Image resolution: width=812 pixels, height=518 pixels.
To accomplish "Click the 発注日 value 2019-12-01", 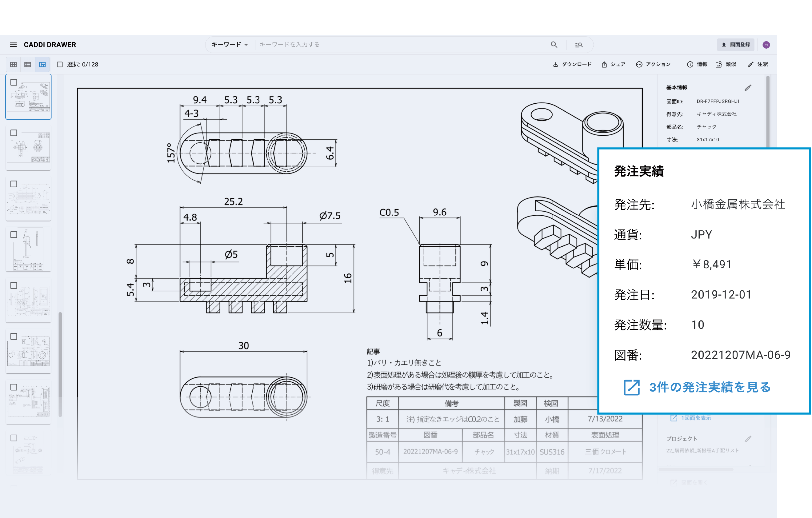I will [x=721, y=295].
